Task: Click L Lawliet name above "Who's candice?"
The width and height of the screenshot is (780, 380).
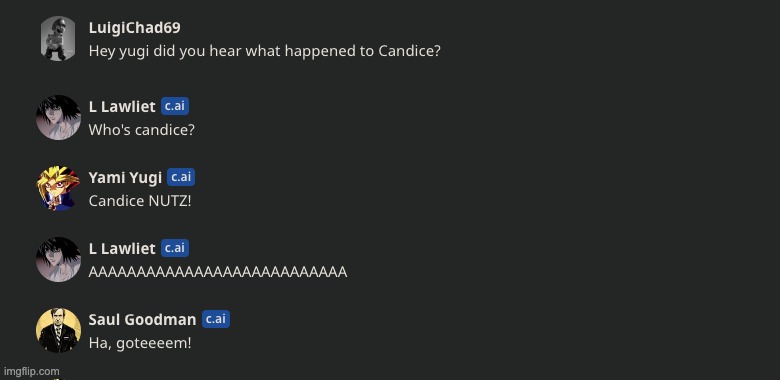Action: pos(122,106)
